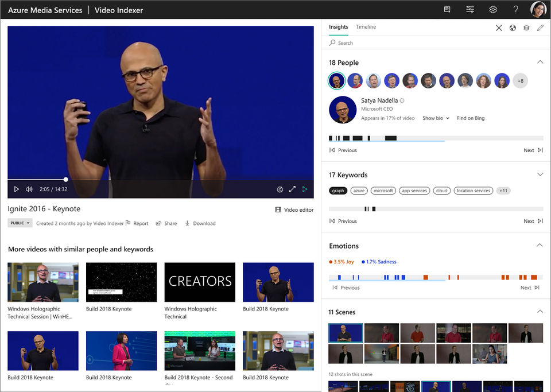The width and height of the screenshot is (551, 392).
Task: Click the Keywords timeline bar
Action: (436, 209)
